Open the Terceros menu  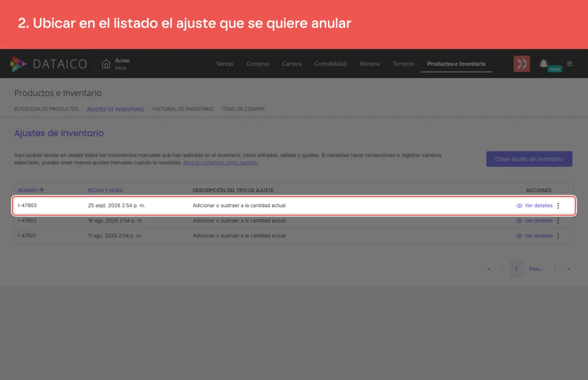[x=403, y=64]
